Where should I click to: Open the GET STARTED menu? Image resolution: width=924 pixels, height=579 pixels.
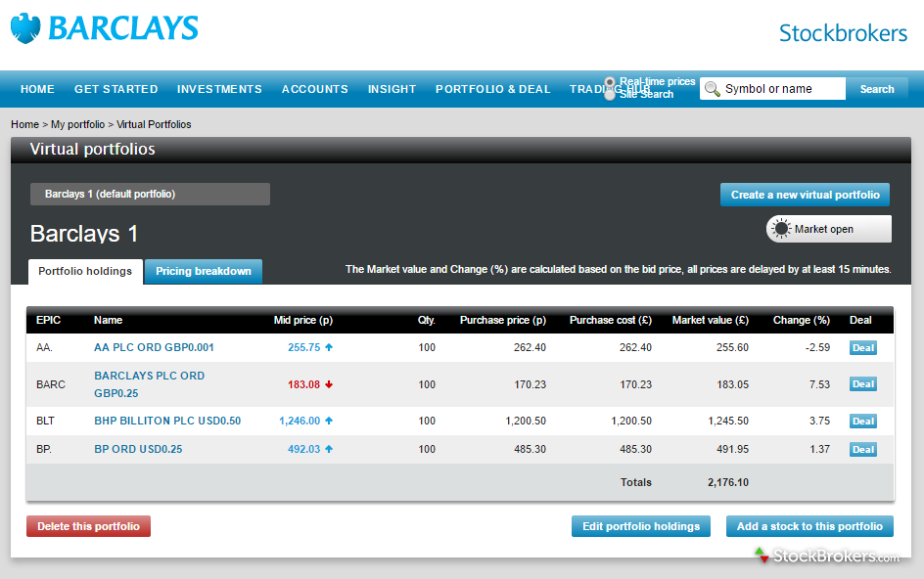tap(116, 90)
